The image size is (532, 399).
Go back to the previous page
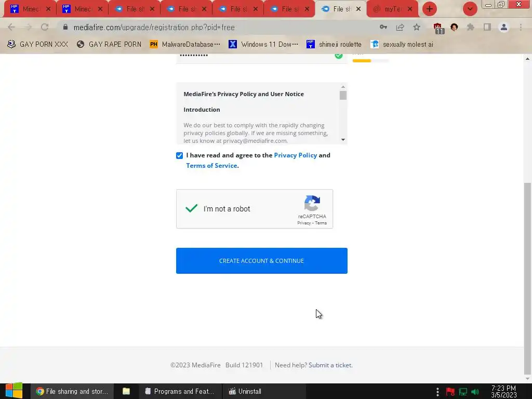click(11, 27)
